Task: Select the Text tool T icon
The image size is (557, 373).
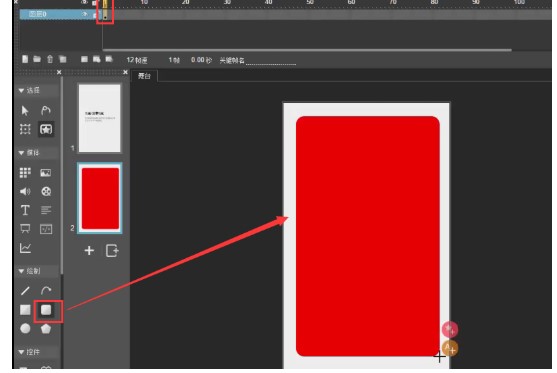Action: 25,210
